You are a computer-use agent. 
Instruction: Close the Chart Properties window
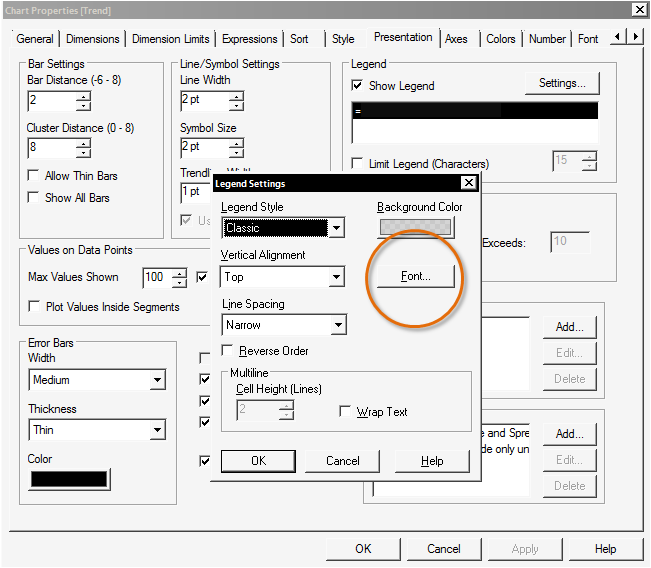(639, 9)
